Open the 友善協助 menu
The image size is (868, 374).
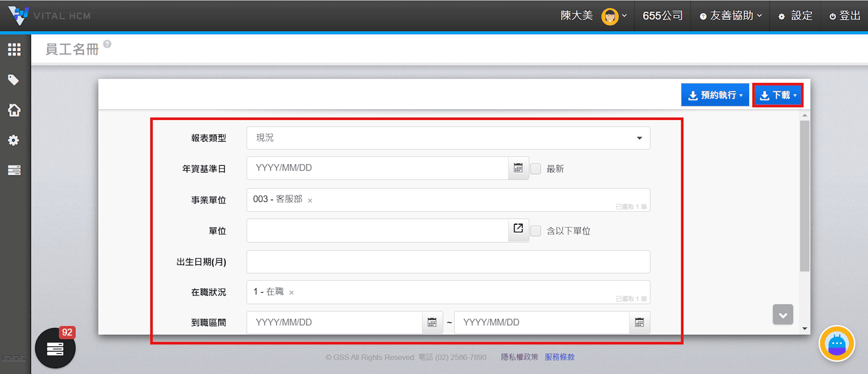731,16
